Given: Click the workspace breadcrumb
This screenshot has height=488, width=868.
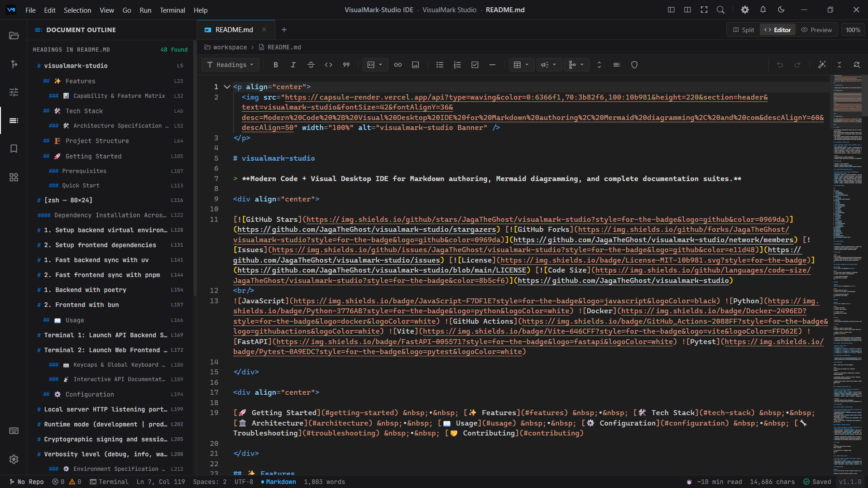Looking at the screenshot, I should click(225, 47).
